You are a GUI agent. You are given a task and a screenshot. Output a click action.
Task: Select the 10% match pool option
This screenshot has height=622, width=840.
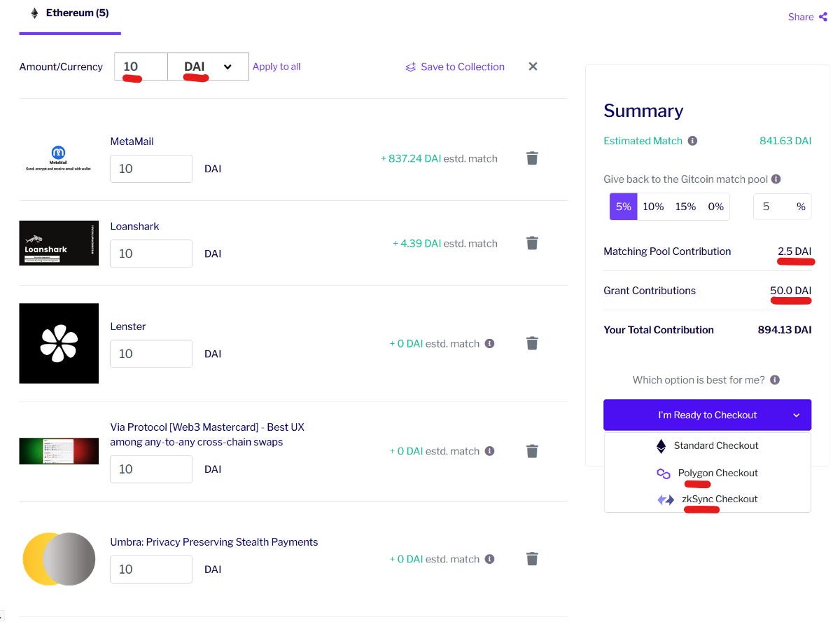(x=653, y=206)
